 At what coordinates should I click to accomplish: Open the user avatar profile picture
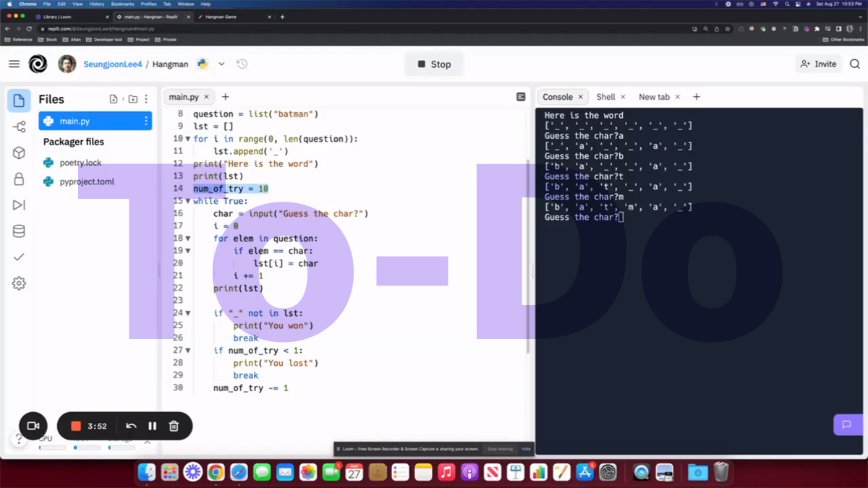pos(67,64)
